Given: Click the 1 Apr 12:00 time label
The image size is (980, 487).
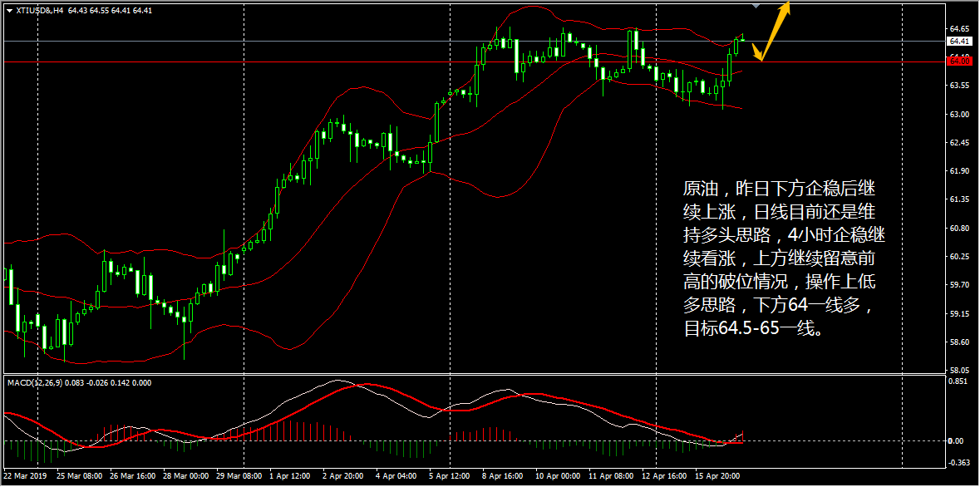Looking at the screenshot, I should (x=290, y=476).
